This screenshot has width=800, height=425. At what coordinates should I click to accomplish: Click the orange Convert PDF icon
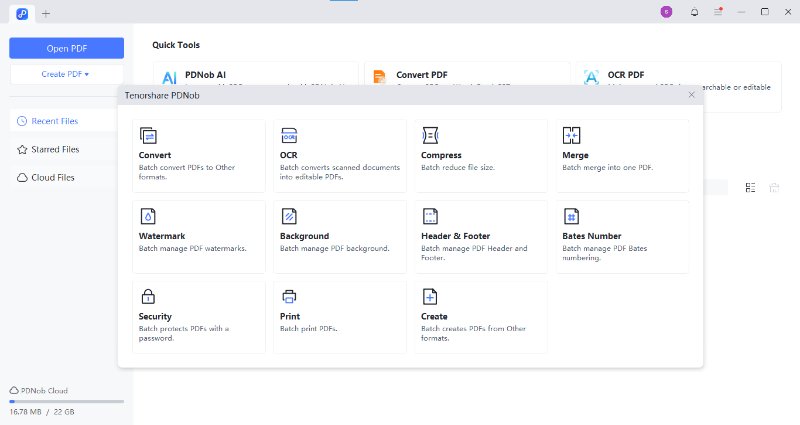pos(380,77)
